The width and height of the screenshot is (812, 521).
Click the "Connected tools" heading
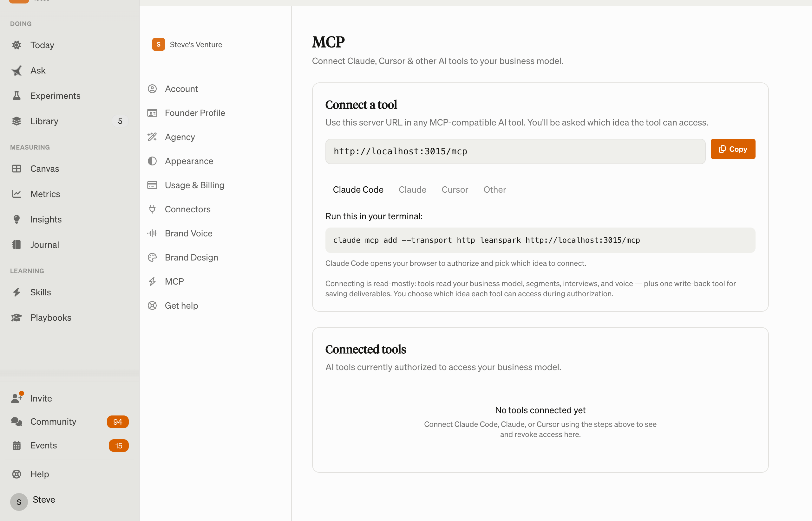point(365,349)
